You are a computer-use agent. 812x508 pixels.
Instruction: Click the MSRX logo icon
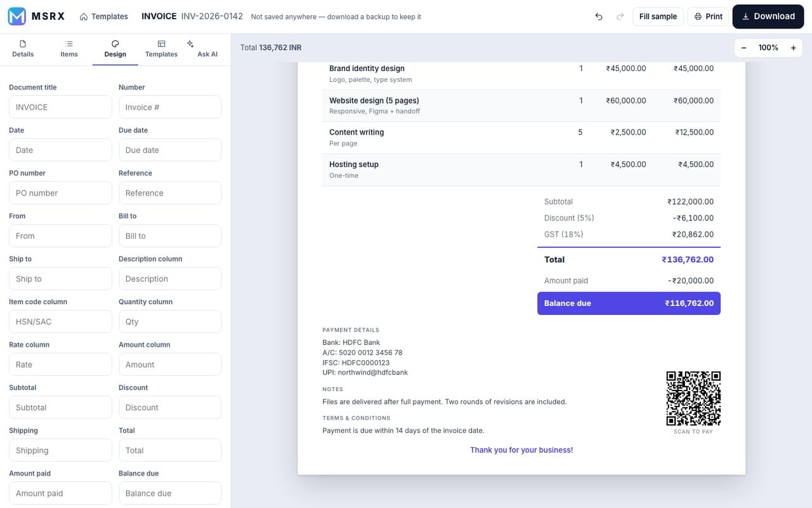click(16, 17)
